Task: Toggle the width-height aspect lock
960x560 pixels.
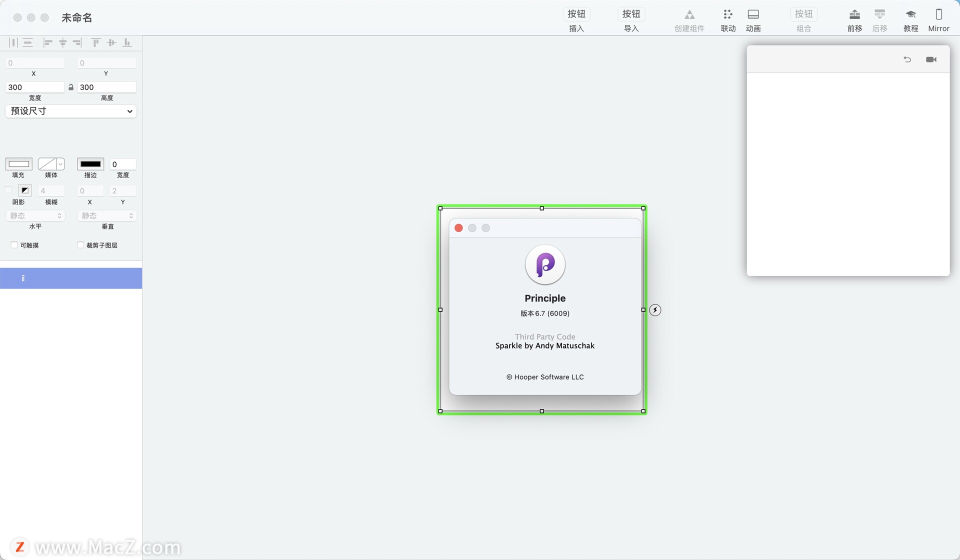Action: tap(71, 87)
